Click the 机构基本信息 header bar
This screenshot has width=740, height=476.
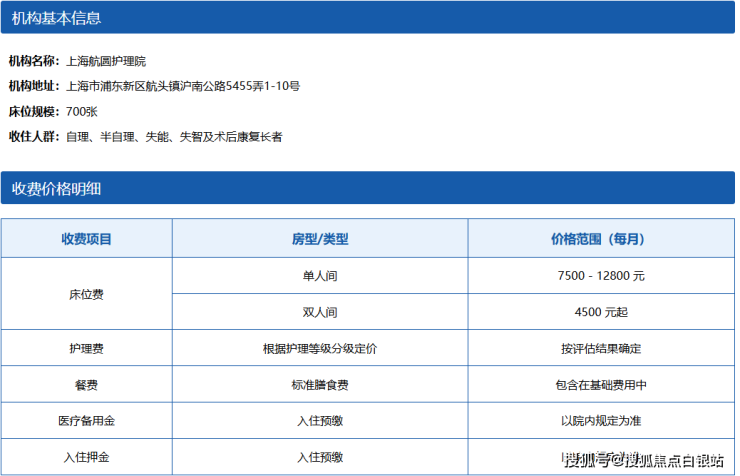[x=368, y=17]
